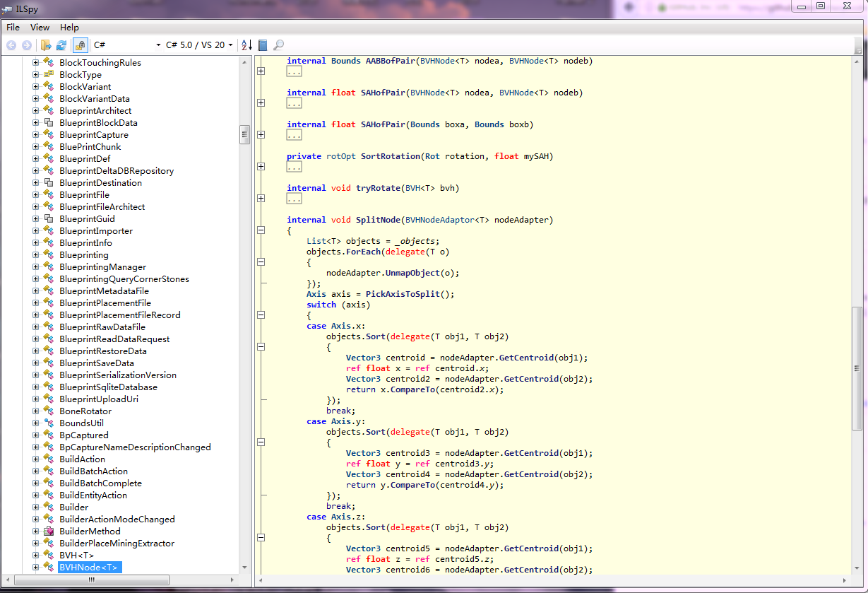Collapse the switch (axis) block
This screenshot has height=593, width=868.
(261, 315)
